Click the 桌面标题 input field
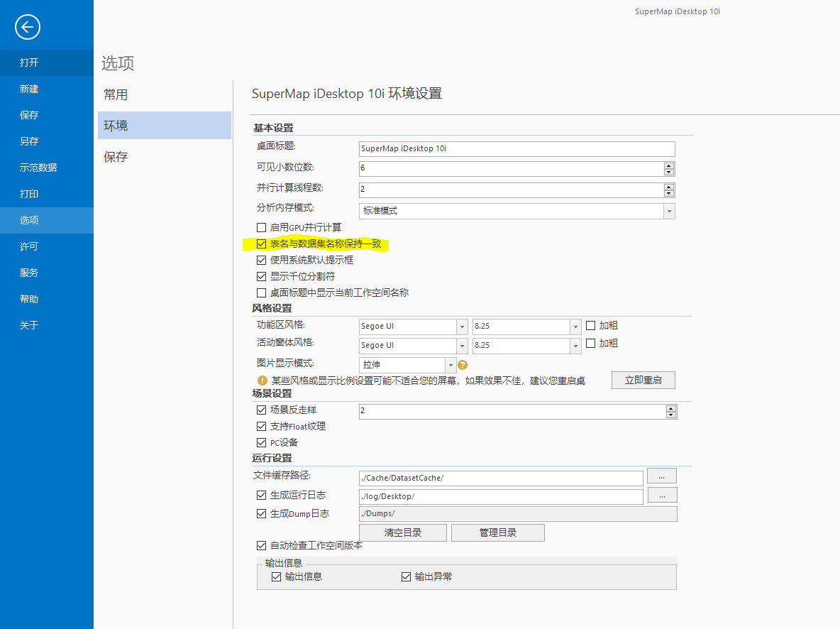The height and width of the screenshot is (629, 840). tap(517, 148)
